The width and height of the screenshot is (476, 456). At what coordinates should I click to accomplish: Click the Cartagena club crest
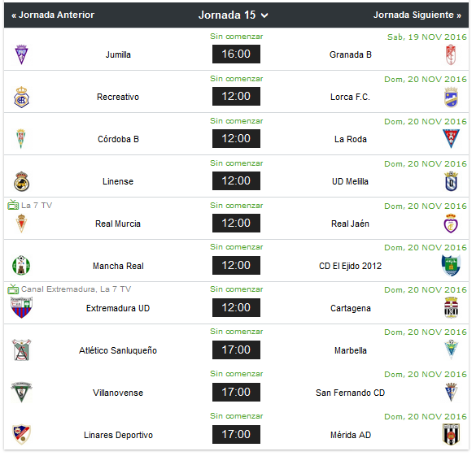[451, 307]
